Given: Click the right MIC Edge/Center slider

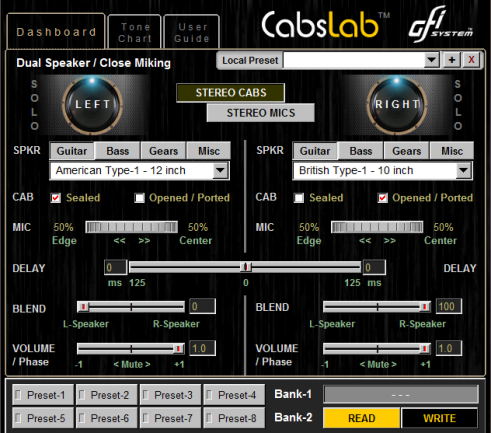Looking at the screenshot, I should (x=377, y=227).
